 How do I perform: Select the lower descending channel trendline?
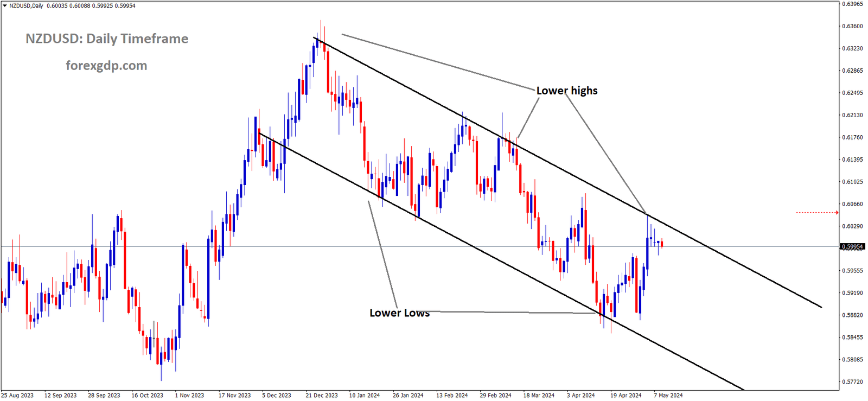coord(501,262)
